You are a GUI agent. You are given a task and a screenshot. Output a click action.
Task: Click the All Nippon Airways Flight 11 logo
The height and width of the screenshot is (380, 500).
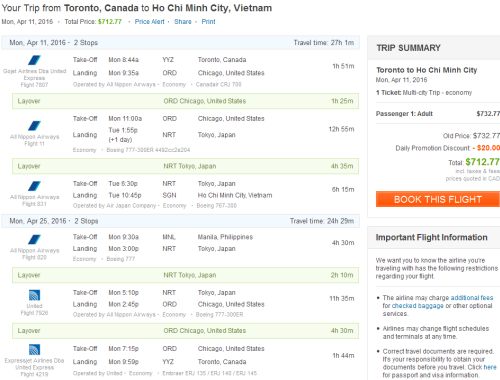pos(34,126)
